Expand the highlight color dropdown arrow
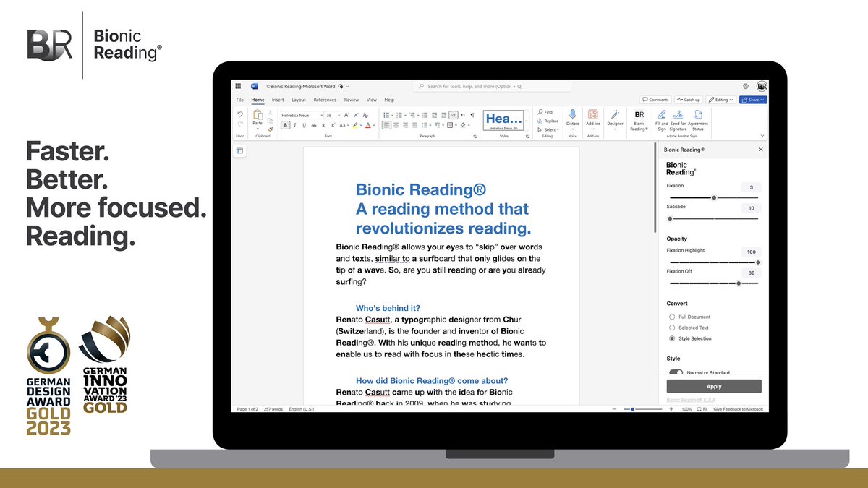Screen dimensions: 868x488 [361, 125]
